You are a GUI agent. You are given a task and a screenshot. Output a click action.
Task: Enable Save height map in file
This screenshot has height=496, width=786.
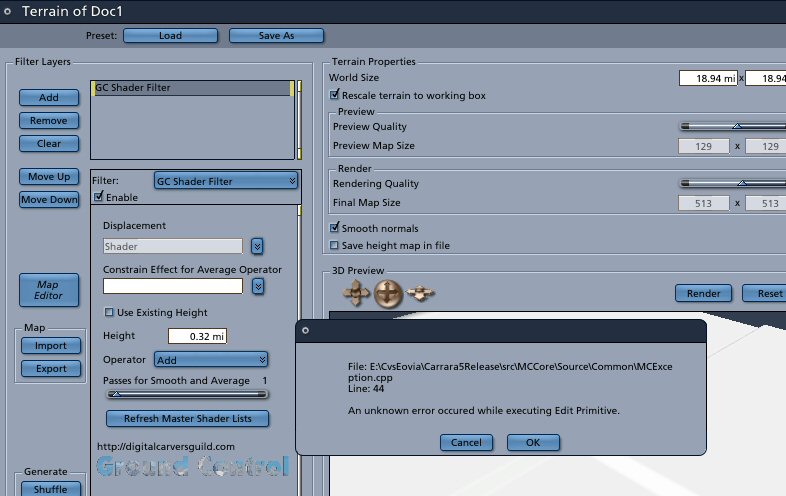pyautogui.click(x=334, y=245)
